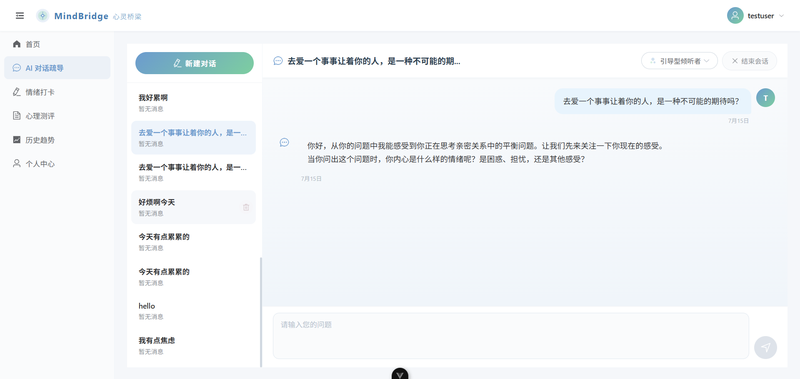Click the MindBridge logo icon
Image resolution: width=800 pixels, height=379 pixels.
[x=42, y=16]
